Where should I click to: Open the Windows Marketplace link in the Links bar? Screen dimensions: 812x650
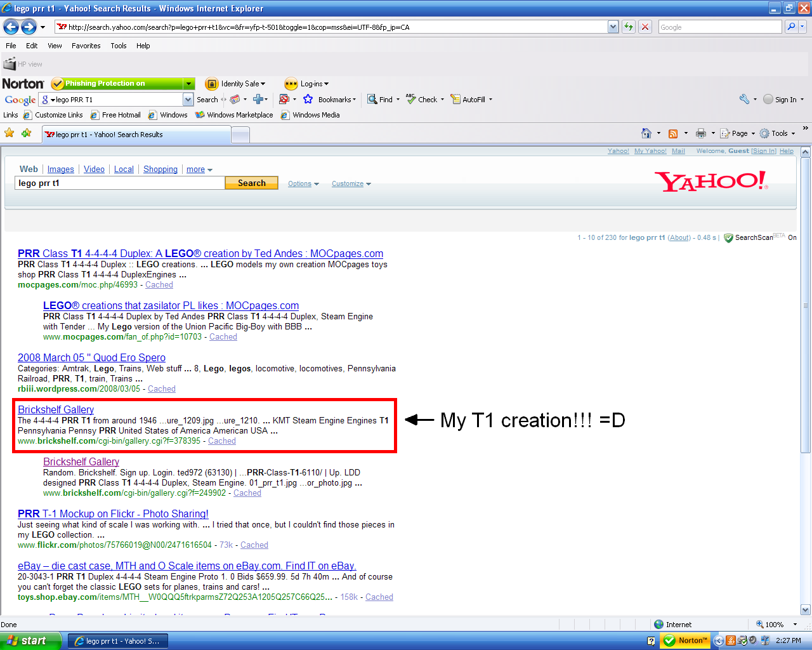[234, 115]
